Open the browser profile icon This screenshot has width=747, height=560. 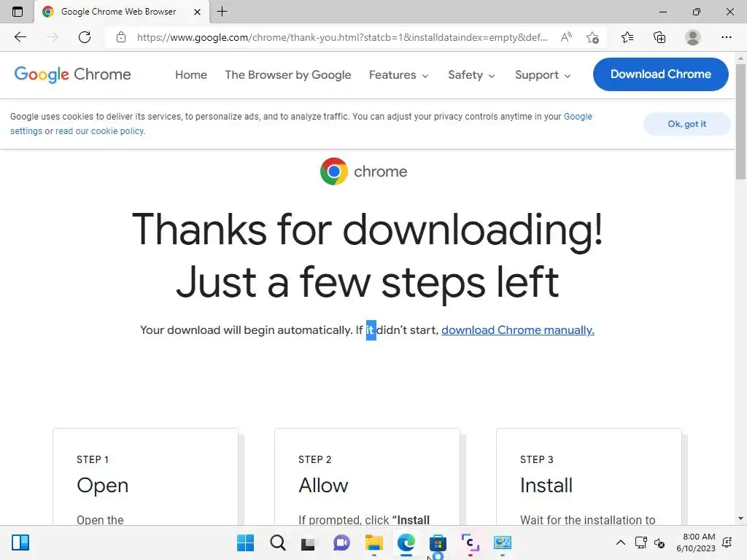[x=693, y=37]
